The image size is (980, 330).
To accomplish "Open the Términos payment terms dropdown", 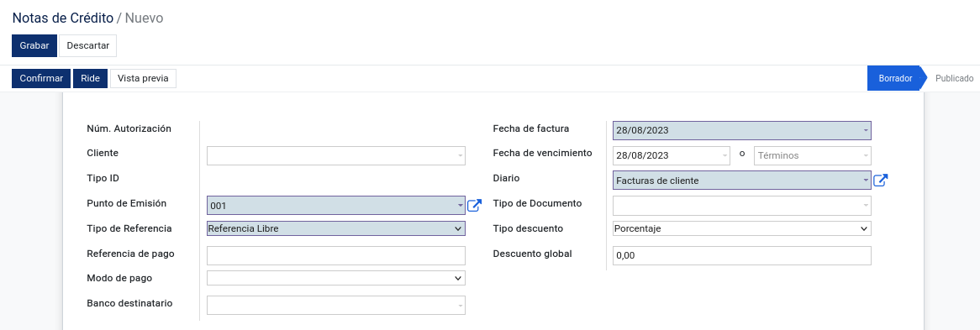I will (813, 155).
